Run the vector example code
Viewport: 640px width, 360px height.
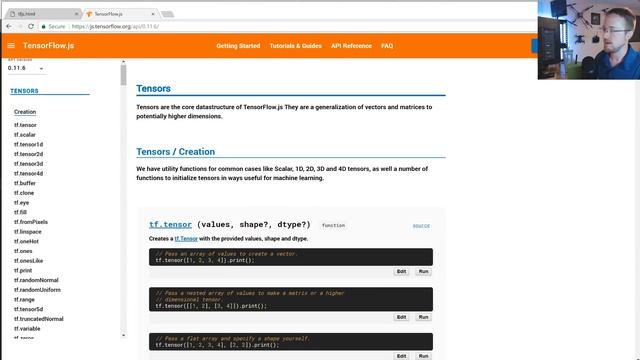click(x=423, y=272)
